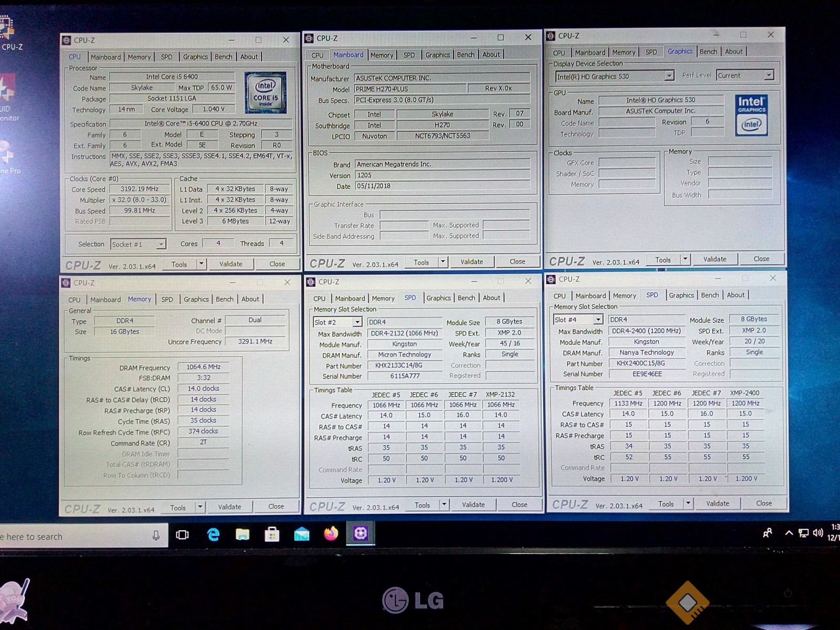Image resolution: width=840 pixels, height=630 pixels.
Task: Expand Tools arrow in CPU tab window
Action: 201,264
